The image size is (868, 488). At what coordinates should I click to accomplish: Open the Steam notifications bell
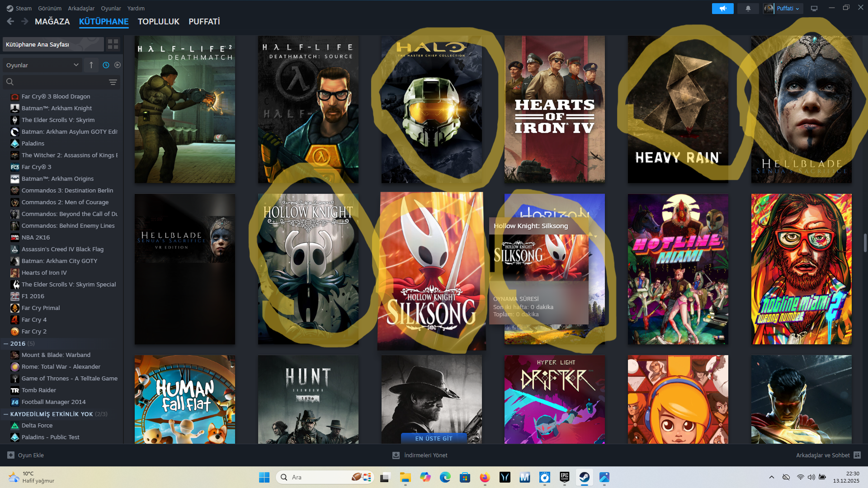[748, 9]
